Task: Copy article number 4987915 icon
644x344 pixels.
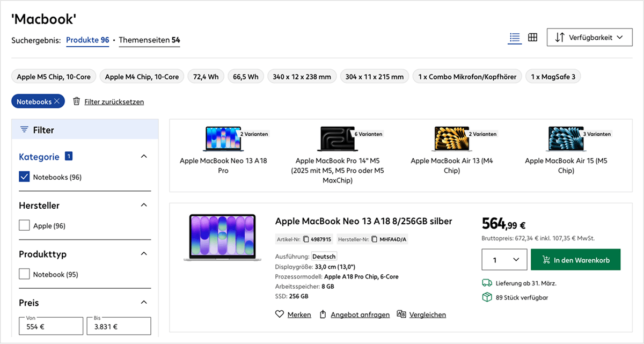Action: (306, 239)
